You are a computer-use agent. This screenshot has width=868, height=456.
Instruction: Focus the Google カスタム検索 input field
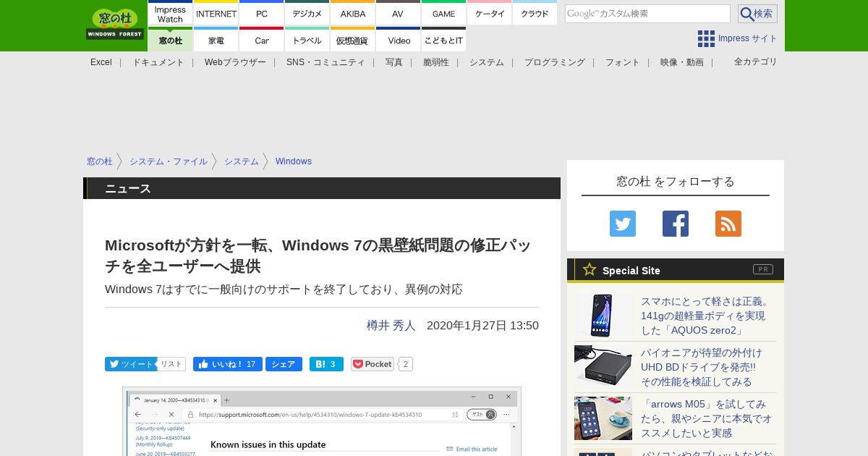pyautogui.click(x=647, y=14)
